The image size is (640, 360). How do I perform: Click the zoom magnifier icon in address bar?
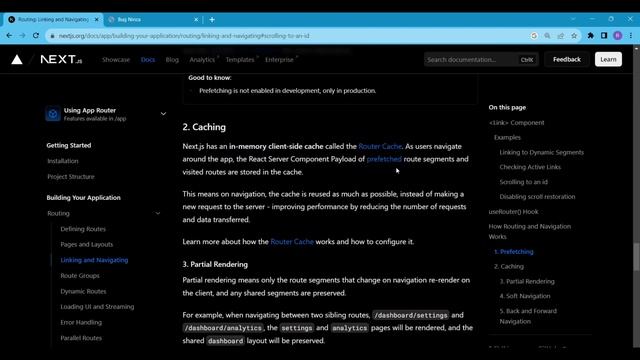(547, 36)
